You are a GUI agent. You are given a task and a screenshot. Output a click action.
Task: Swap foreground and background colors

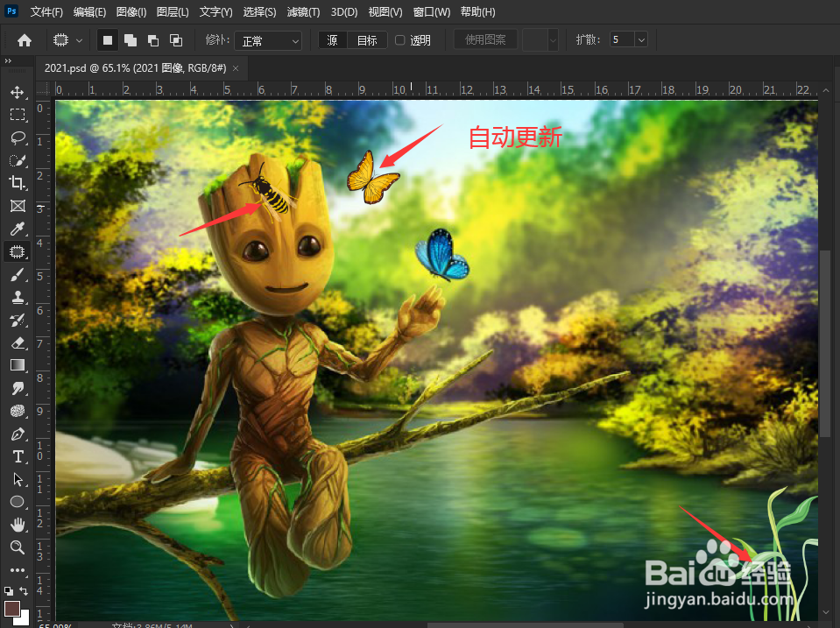pos(24,590)
